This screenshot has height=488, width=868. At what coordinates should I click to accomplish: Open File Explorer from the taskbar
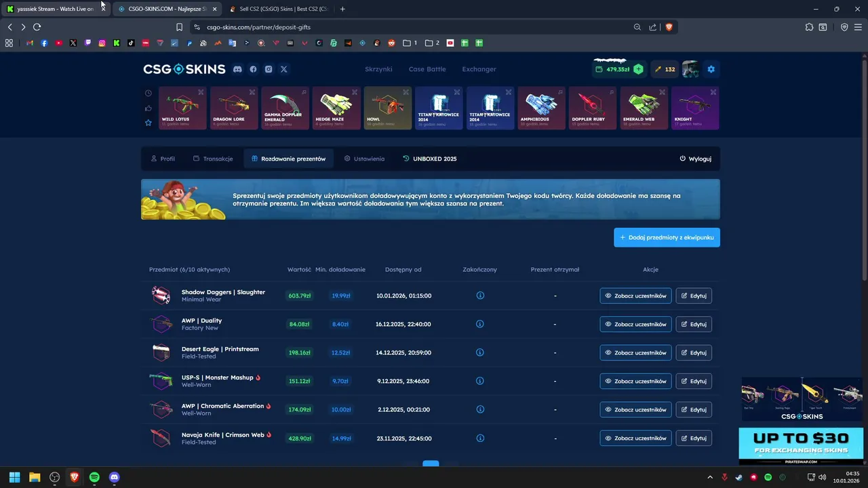click(35, 477)
